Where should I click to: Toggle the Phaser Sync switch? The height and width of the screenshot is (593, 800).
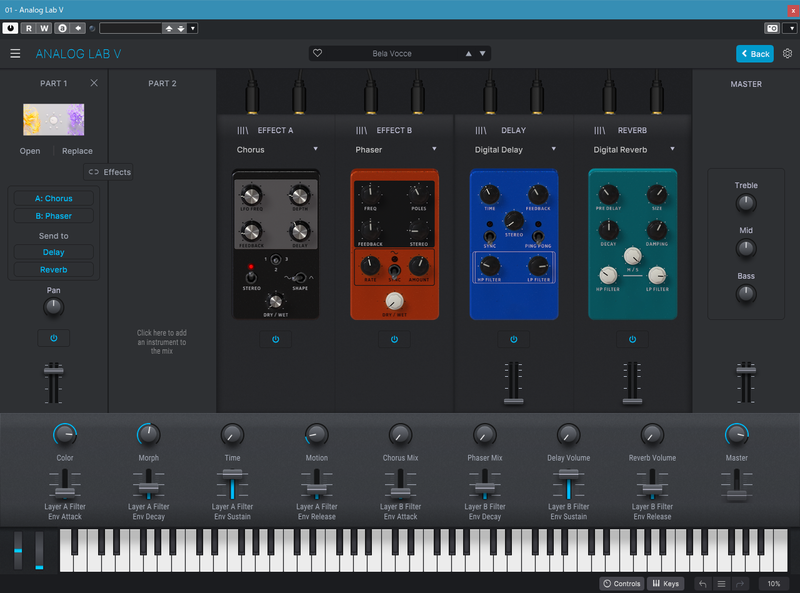click(x=394, y=270)
